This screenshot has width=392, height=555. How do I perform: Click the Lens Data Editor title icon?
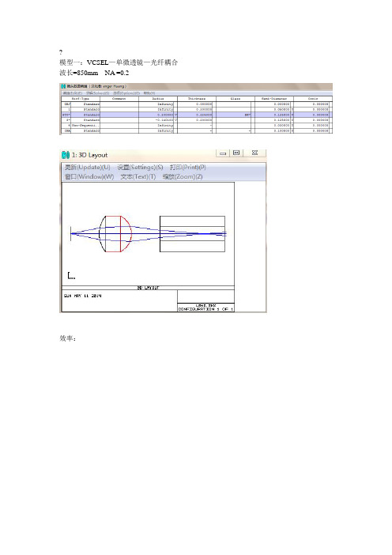tap(63, 86)
